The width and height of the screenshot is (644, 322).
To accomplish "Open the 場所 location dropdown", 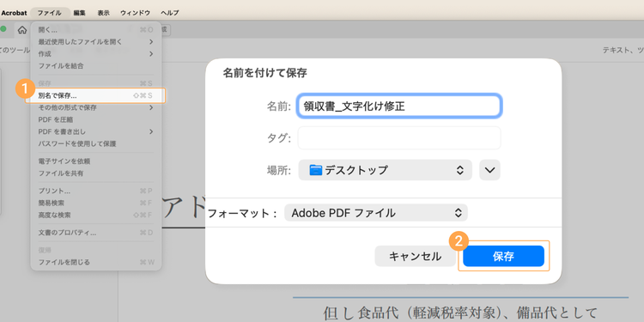I will (386, 170).
